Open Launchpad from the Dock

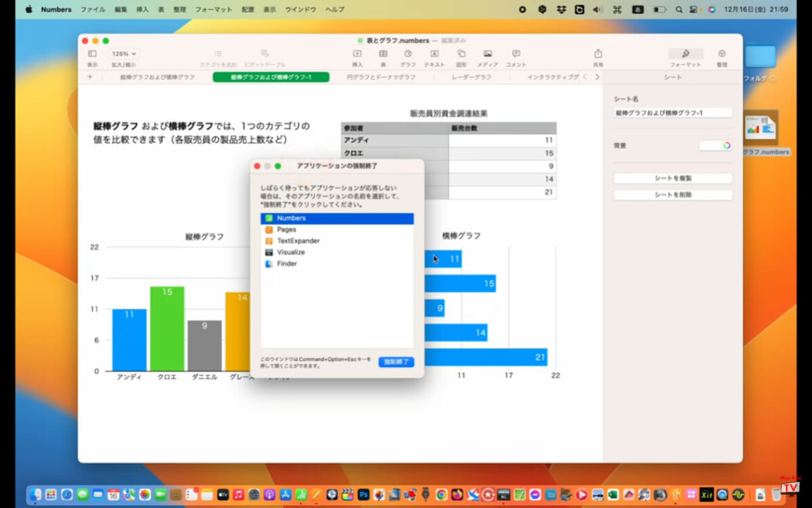(x=51, y=495)
